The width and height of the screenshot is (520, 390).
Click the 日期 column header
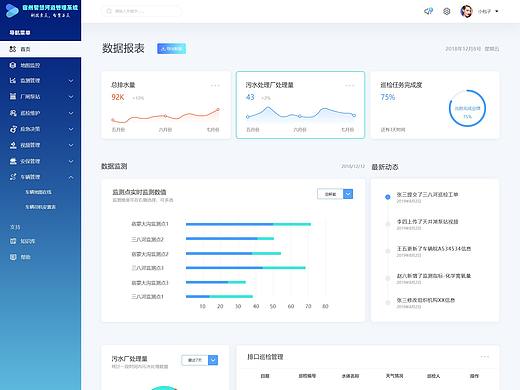point(265,376)
